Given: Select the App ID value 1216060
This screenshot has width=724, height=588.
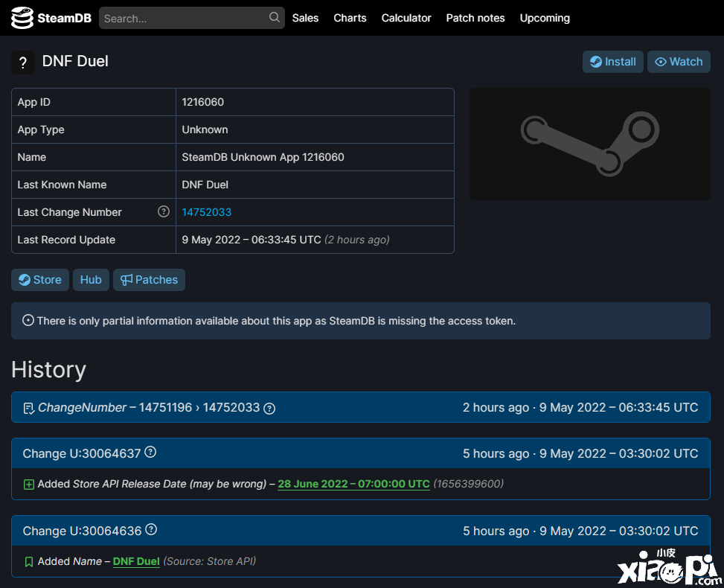Looking at the screenshot, I should click(x=202, y=102).
